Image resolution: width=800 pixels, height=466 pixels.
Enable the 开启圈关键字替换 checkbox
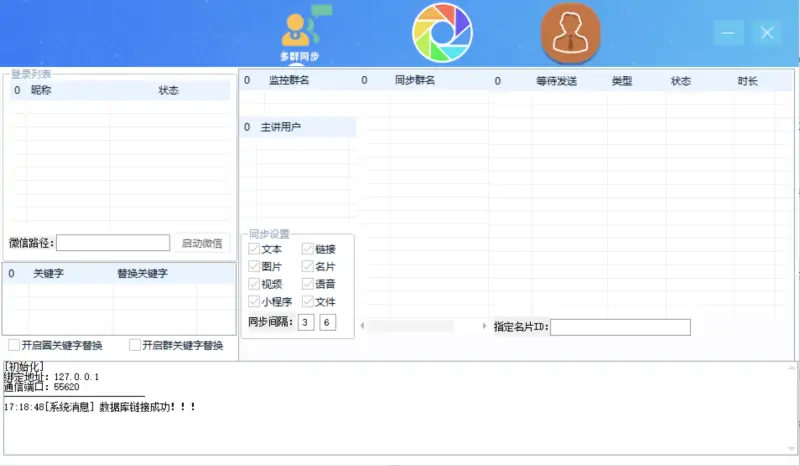(x=14, y=345)
